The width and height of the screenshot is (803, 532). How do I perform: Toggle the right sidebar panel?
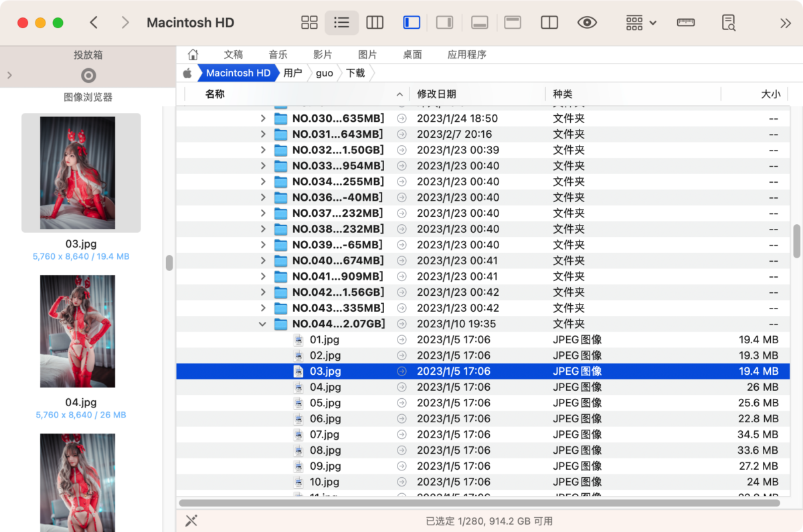(445, 23)
